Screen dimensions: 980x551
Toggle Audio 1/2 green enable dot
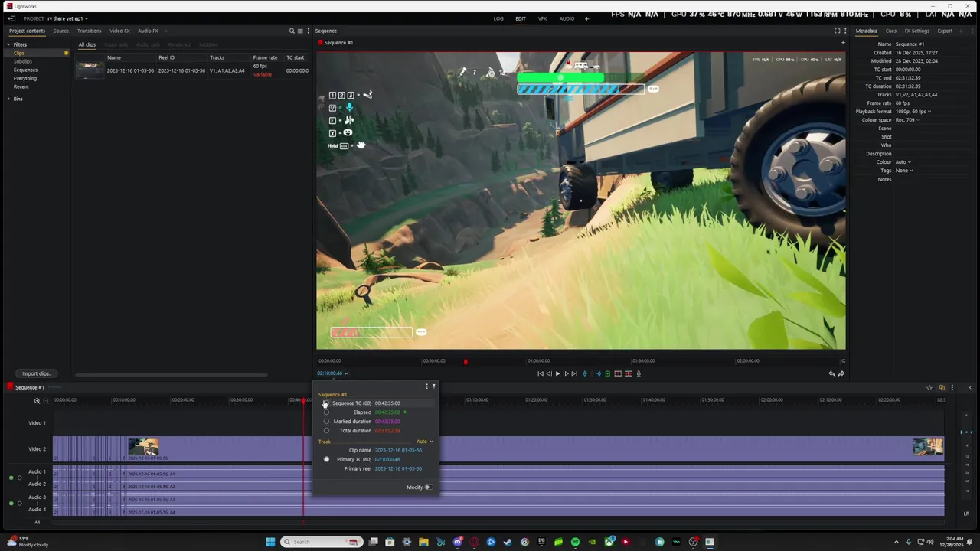click(11, 478)
